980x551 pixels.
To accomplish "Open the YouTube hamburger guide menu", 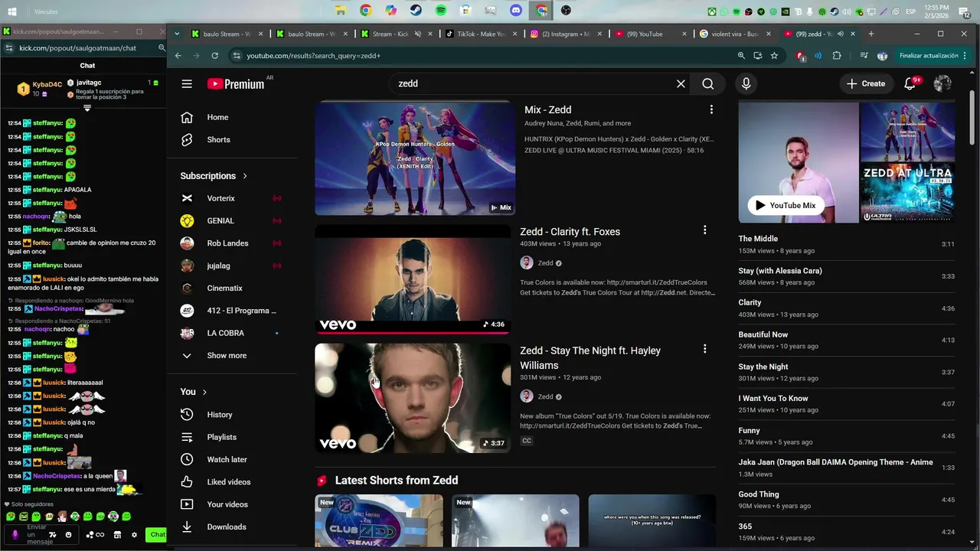I will [187, 83].
